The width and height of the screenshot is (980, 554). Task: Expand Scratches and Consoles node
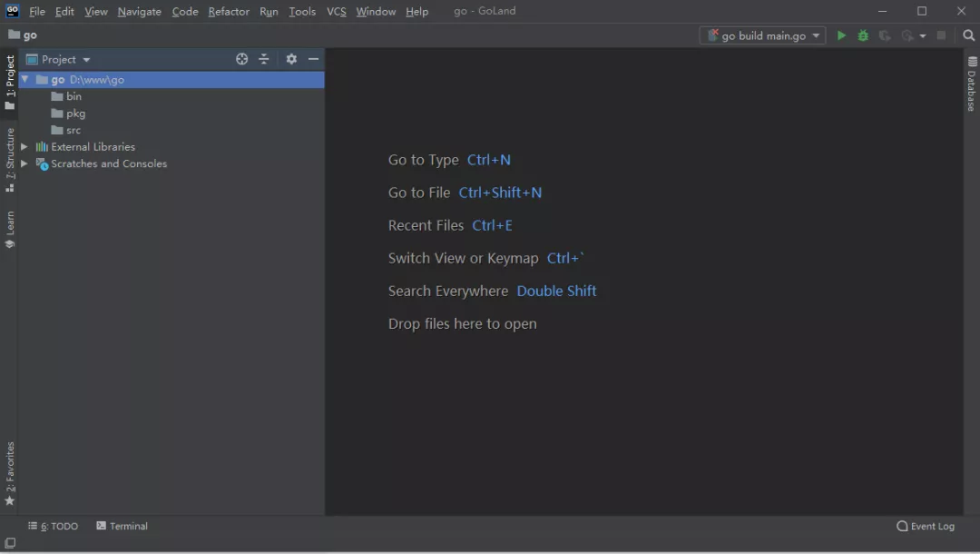tap(24, 163)
